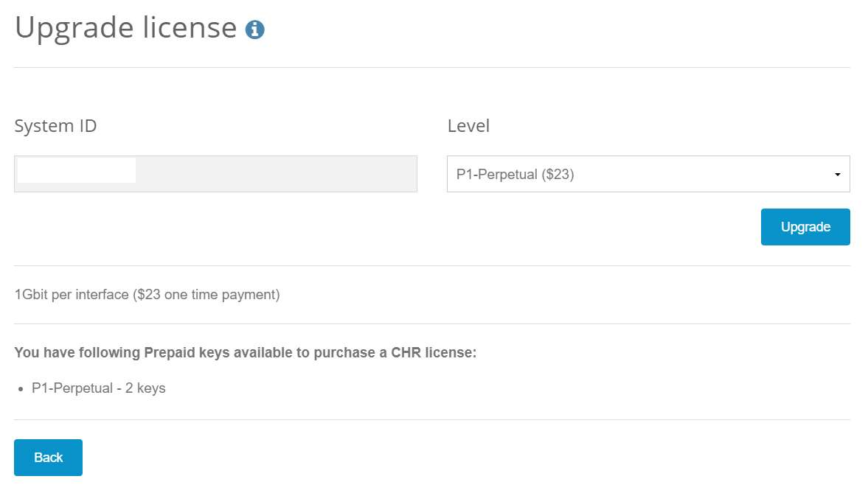Open the Level dropdown showing P1-Perpetual ($23)
The image size is (868, 493).
(x=648, y=175)
